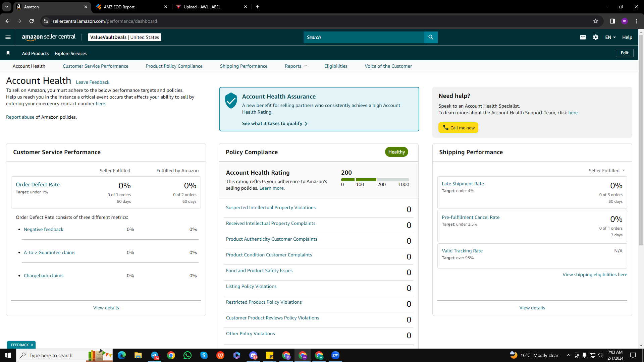
Task: Open Shipping Performance tab
Action: [244, 66]
